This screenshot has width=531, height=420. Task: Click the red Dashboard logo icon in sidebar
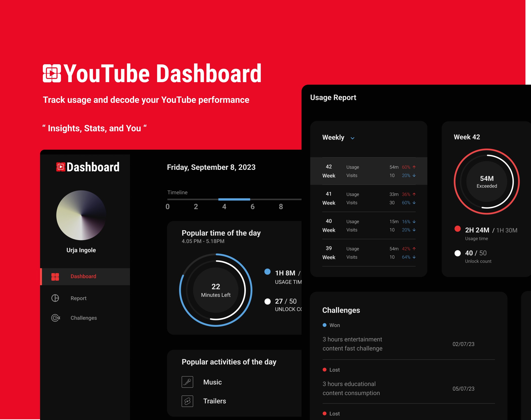click(x=61, y=167)
